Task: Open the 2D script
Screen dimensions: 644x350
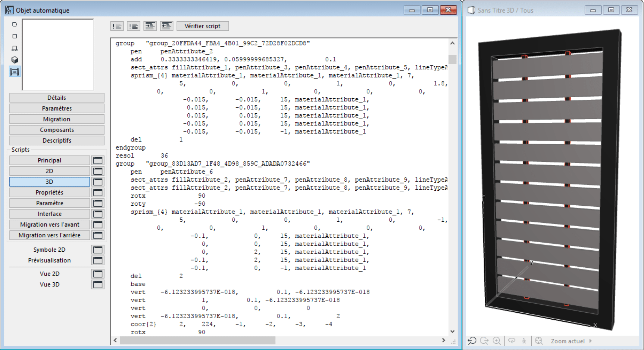Action: tap(50, 171)
